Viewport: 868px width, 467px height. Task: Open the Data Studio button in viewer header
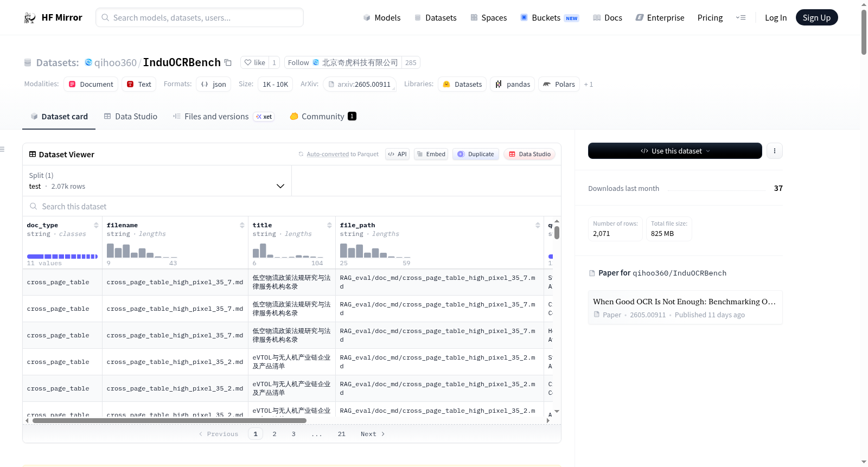coord(529,155)
